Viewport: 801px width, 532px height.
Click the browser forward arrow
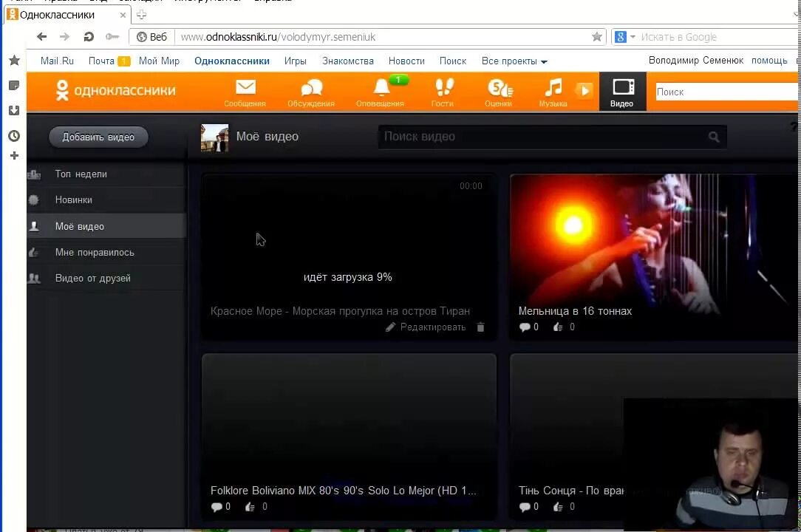tap(64, 37)
